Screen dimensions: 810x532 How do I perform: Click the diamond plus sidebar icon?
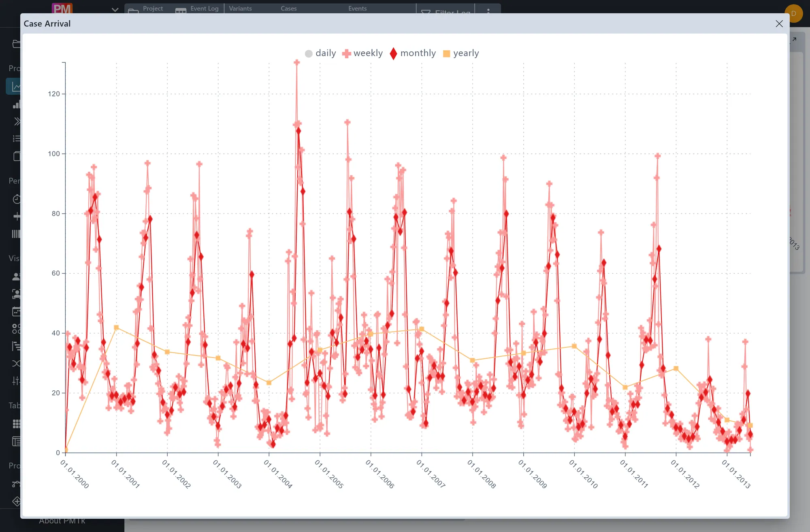click(x=17, y=501)
